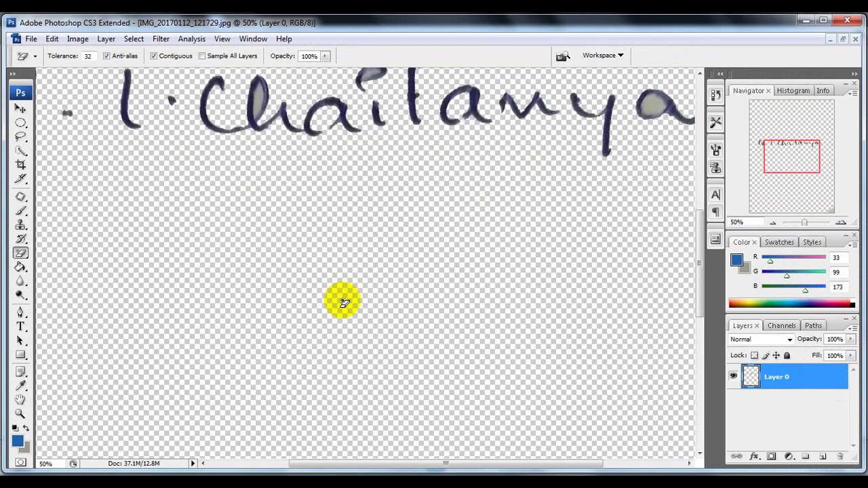Viewport: 868px width, 488px height.
Task: Delete layer with trash icon
Action: tap(840, 457)
